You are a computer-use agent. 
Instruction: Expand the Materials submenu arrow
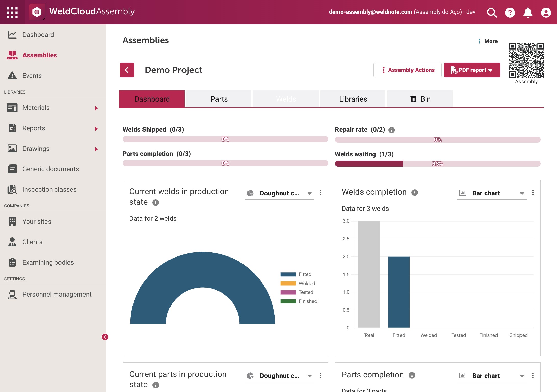pos(96,108)
